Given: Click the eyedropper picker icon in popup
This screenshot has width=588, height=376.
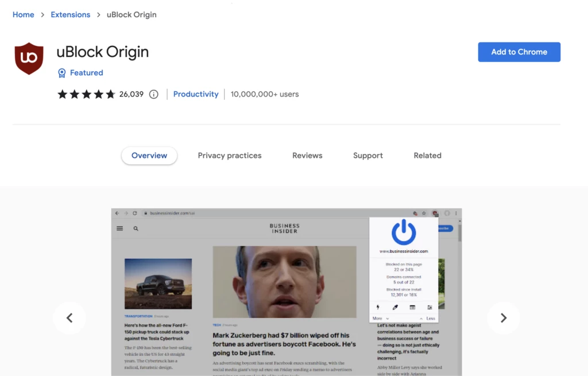Looking at the screenshot, I should point(395,307).
